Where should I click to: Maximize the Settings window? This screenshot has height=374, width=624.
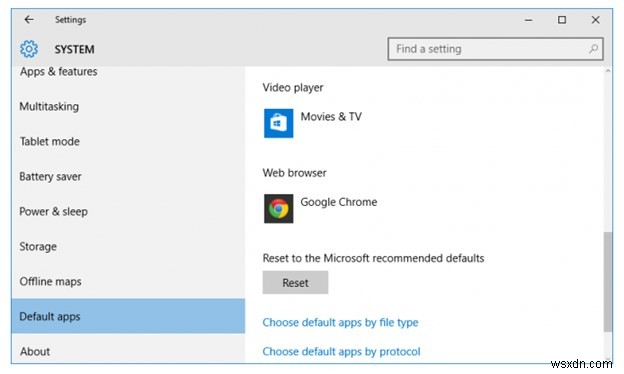tap(562, 20)
